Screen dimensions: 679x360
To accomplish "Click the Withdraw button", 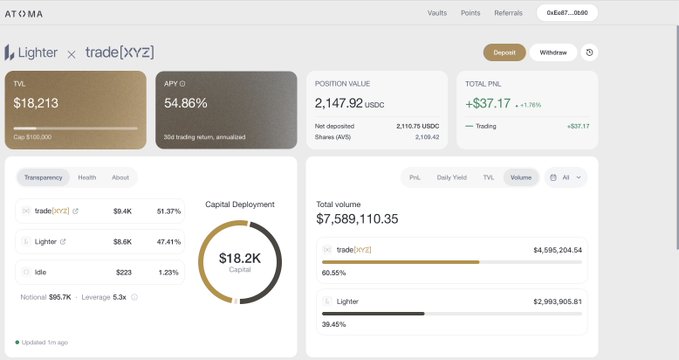I will pyautogui.click(x=553, y=52).
